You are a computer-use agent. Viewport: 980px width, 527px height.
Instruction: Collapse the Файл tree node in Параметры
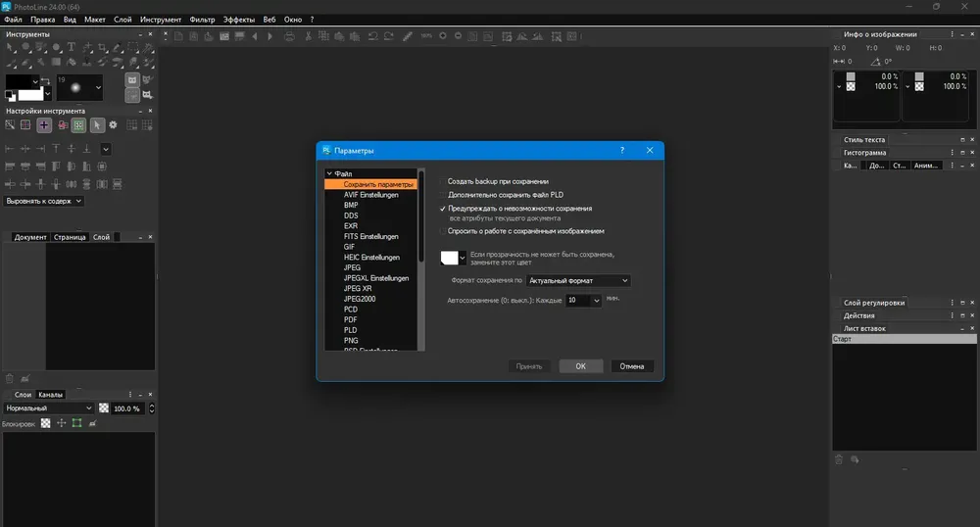(x=329, y=173)
